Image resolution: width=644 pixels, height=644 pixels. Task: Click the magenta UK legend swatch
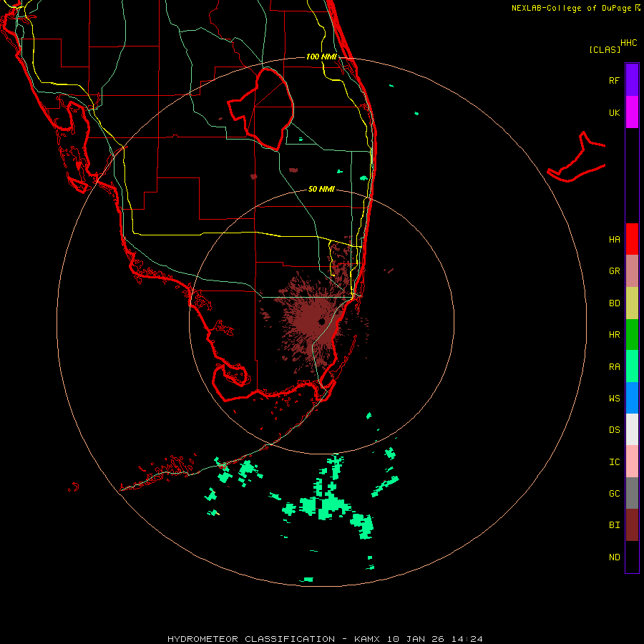(632, 112)
